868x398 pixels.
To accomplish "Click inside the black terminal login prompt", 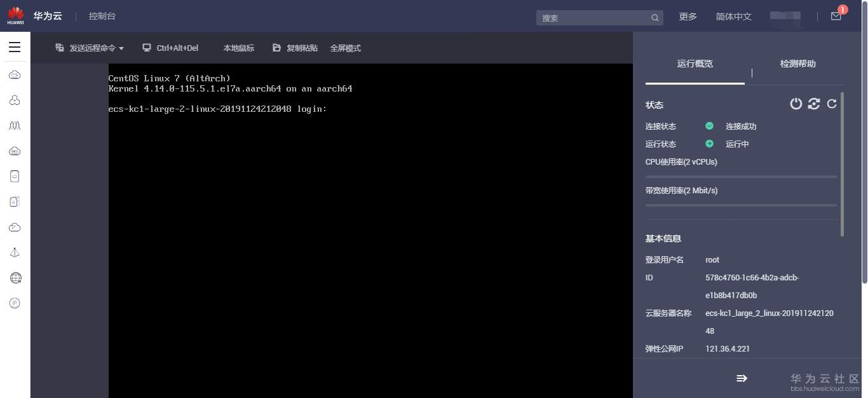I will (217, 109).
